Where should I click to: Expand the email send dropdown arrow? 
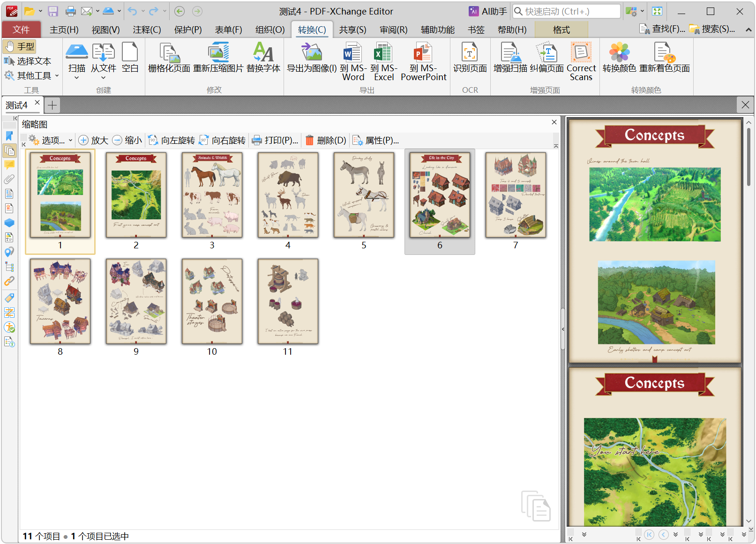click(x=97, y=11)
